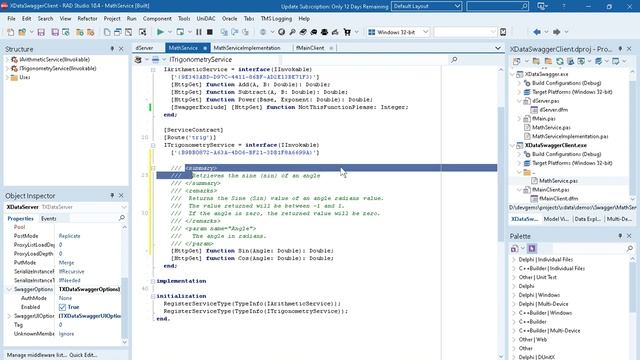Viewport: 640px width, 360px height.
Task: Click the purple Palette category icon
Action: tap(532, 248)
